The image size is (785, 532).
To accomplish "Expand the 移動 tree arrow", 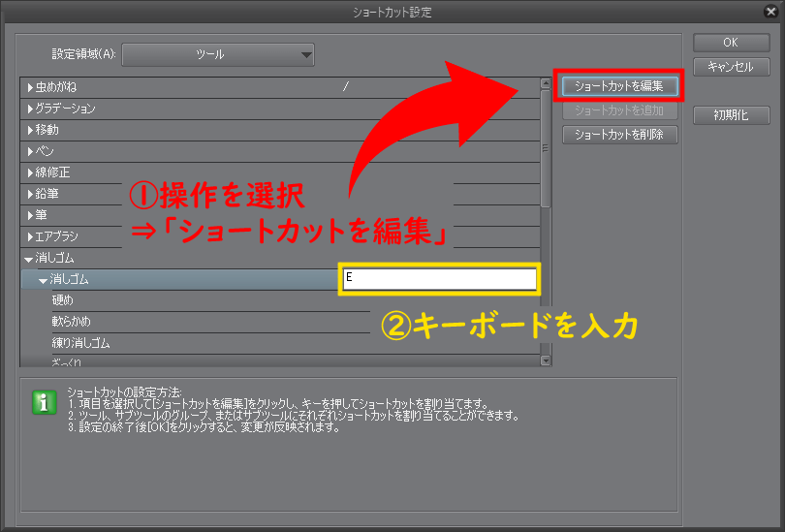I will click(x=30, y=130).
